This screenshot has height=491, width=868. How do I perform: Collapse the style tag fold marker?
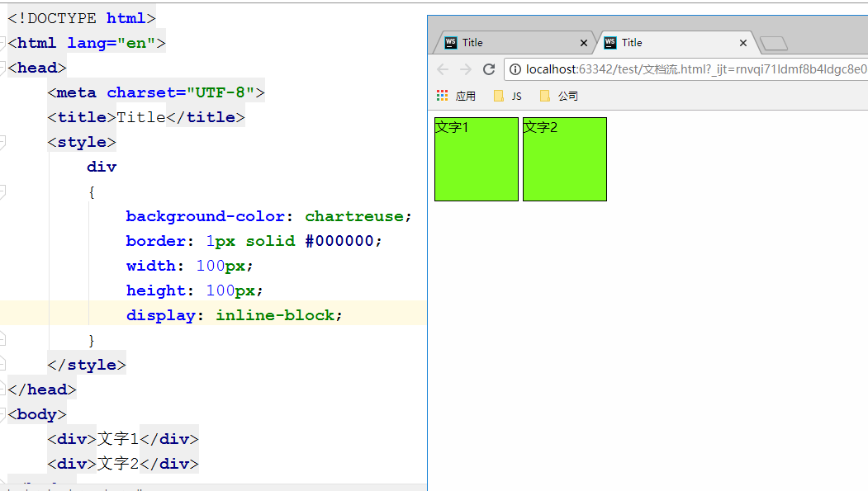point(2,142)
